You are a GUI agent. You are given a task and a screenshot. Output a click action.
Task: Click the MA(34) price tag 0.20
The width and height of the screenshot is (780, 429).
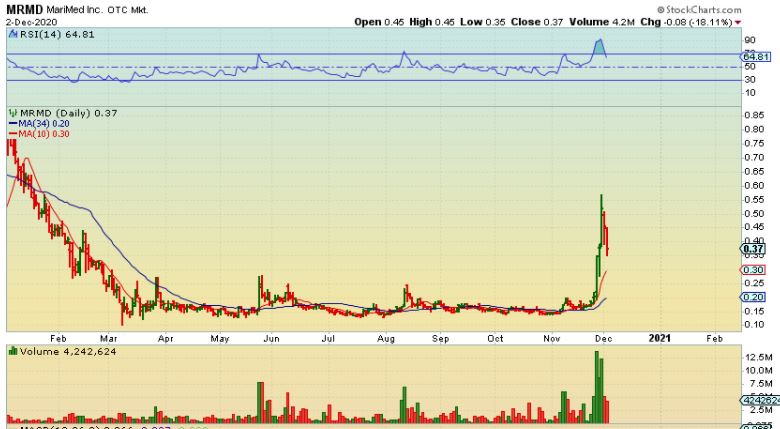pos(754,297)
